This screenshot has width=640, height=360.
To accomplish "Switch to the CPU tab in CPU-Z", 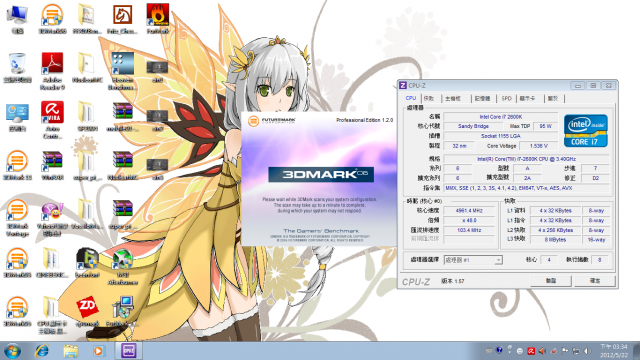I will pyautogui.click(x=411, y=98).
